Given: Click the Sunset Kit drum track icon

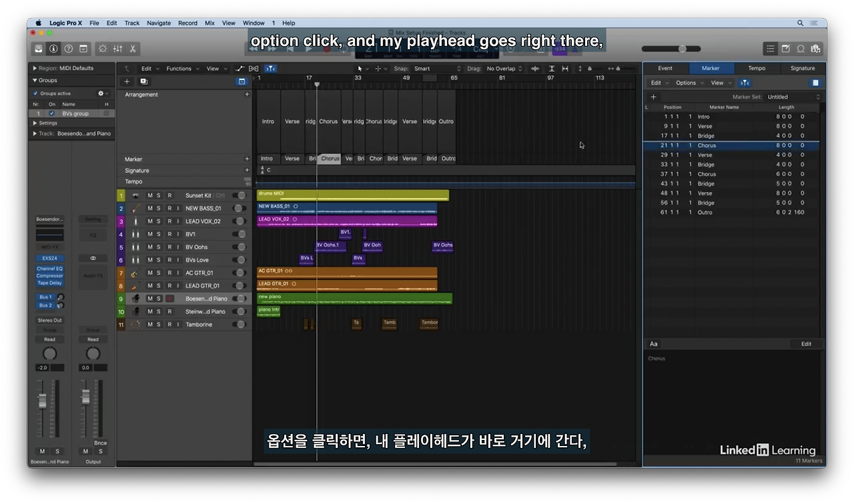Looking at the screenshot, I should 135,195.
